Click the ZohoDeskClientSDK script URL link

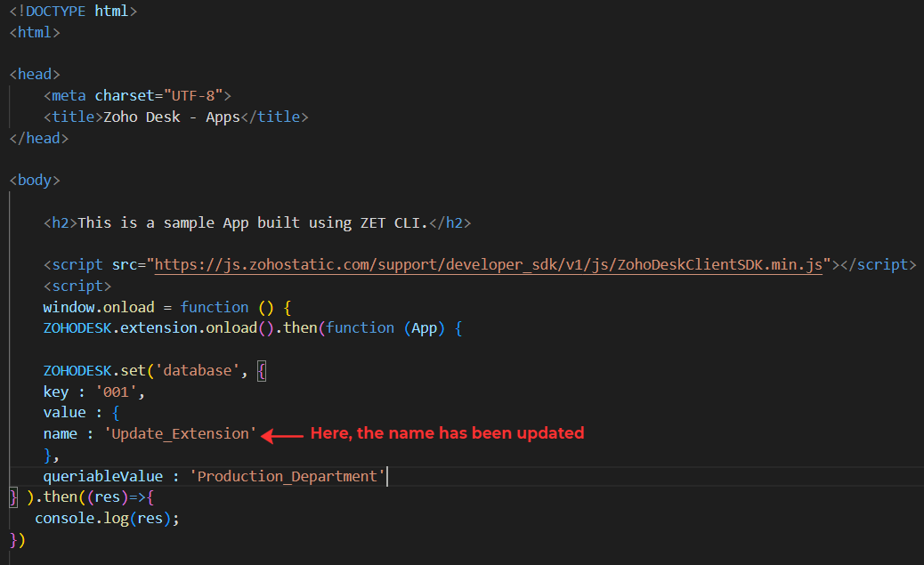488,265
